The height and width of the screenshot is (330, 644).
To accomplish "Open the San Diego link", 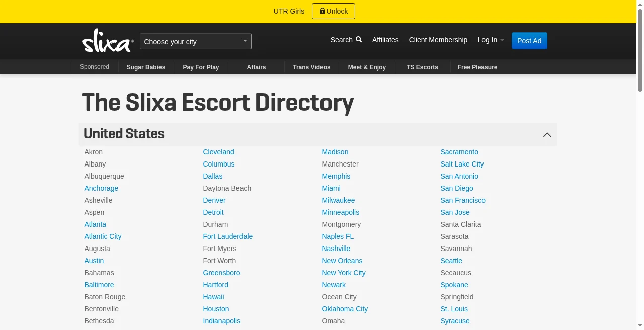I will [x=457, y=188].
